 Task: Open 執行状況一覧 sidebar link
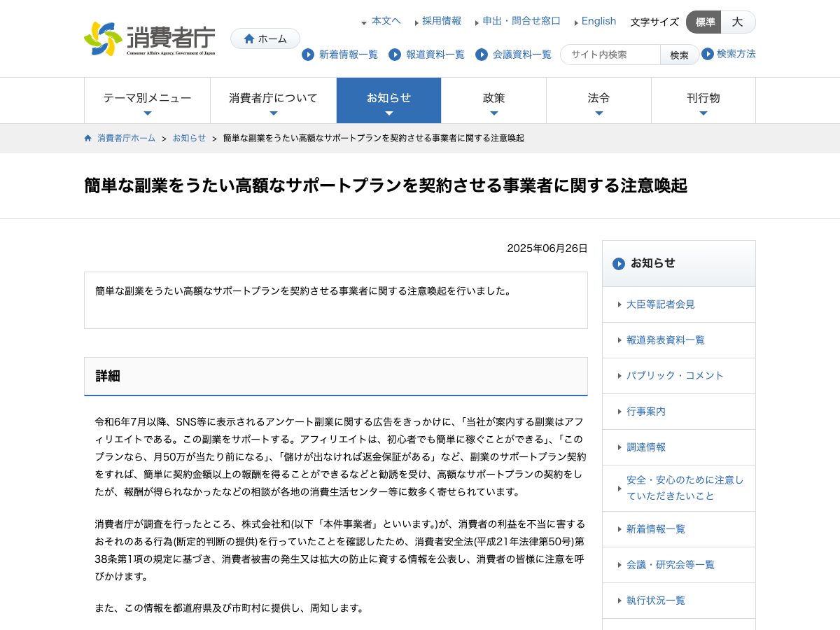click(x=656, y=601)
